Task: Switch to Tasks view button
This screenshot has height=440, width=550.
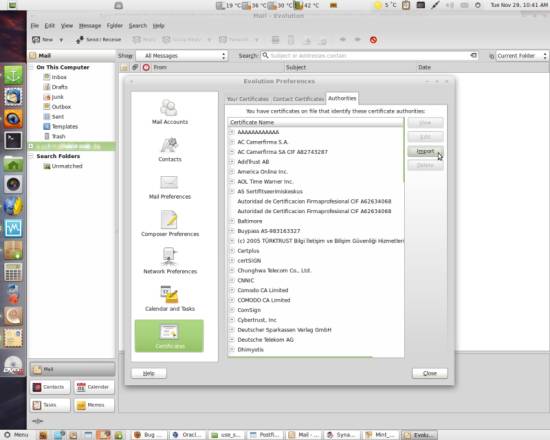Action: [x=50, y=405]
